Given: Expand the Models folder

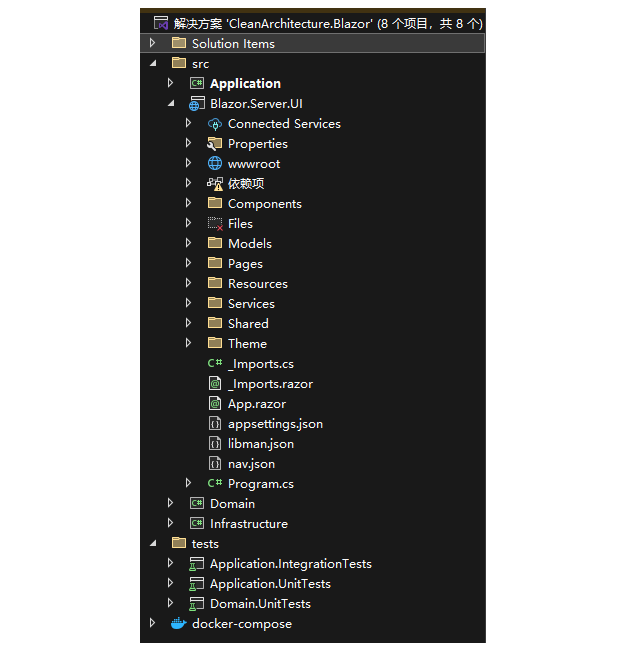Looking at the screenshot, I should point(189,243).
